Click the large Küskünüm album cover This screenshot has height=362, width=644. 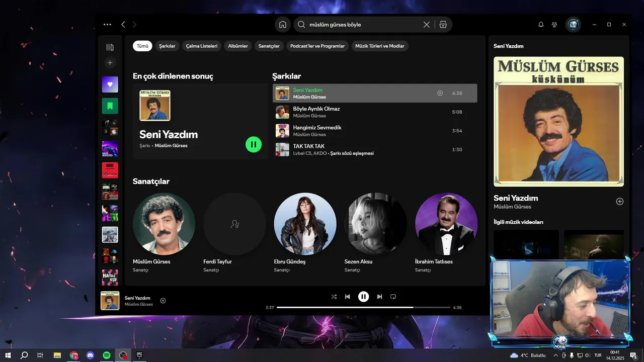558,122
